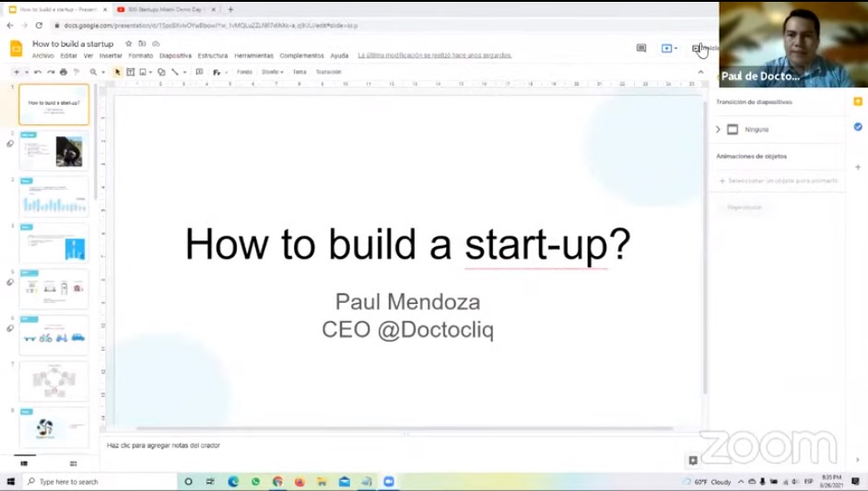Switch to the 500 Startups Miami Demo Day tab
The width and height of the screenshot is (868, 491).
coord(164,9)
